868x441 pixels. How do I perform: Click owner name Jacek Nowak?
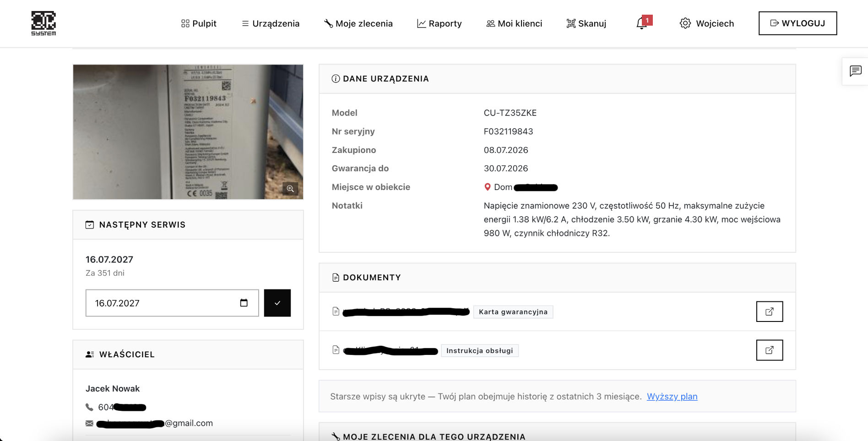[113, 388]
